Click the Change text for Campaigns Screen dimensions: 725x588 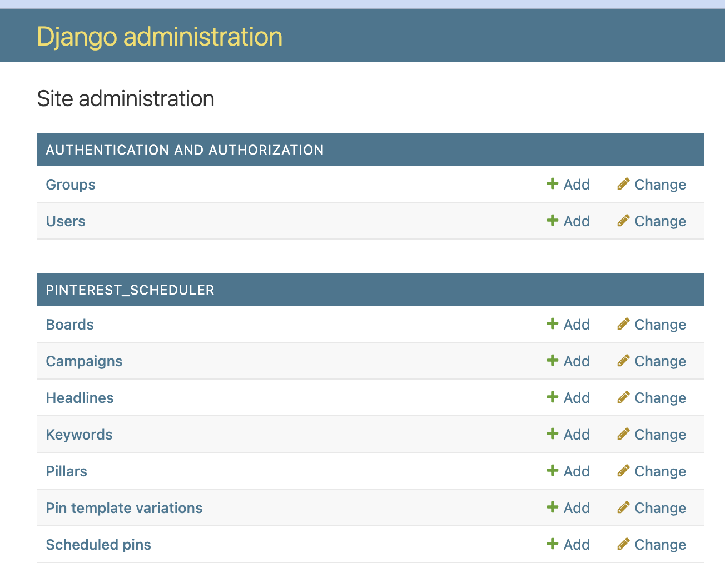pos(660,361)
